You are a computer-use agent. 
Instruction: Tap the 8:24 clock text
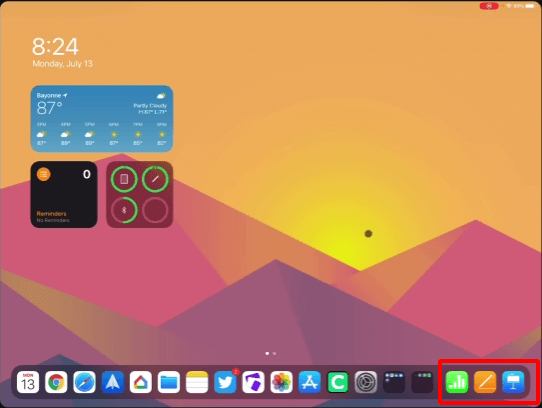tap(55, 47)
